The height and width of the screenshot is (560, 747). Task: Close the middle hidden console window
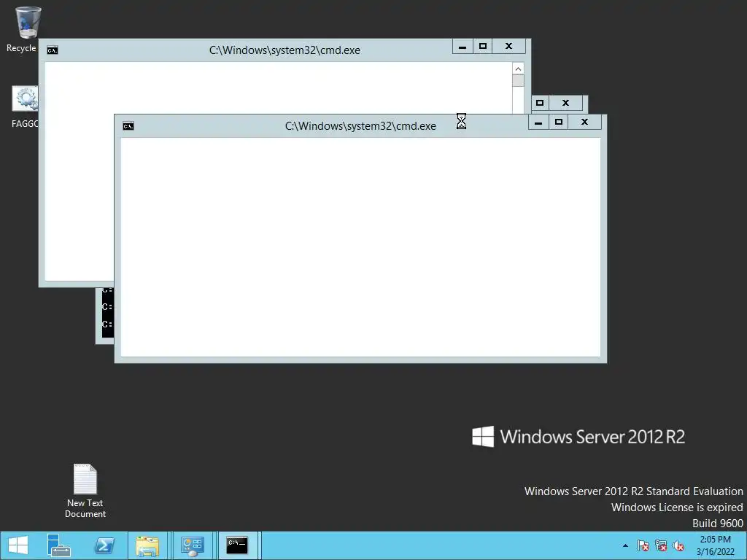point(565,103)
